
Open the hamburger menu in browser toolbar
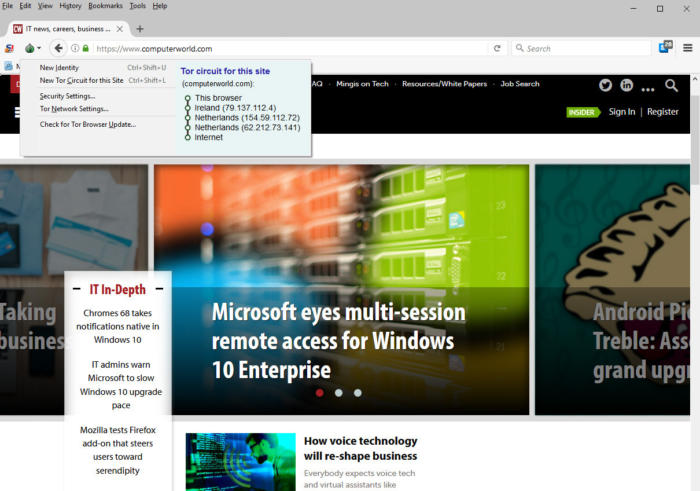pyautogui.click(x=688, y=48)
